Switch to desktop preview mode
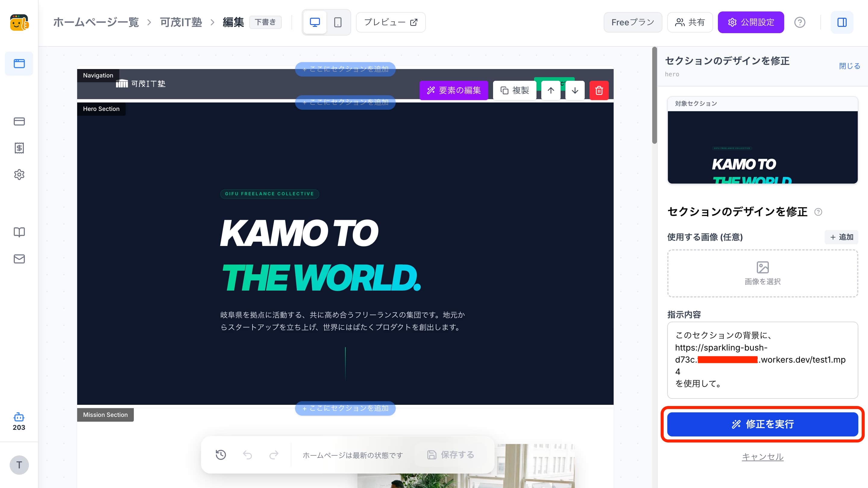Image resolution: width=868 pixels, height=488 pixels. (315, 22)
